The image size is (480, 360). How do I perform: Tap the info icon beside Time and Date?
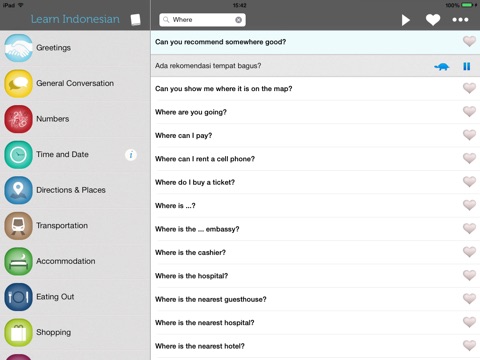(131, 155)
